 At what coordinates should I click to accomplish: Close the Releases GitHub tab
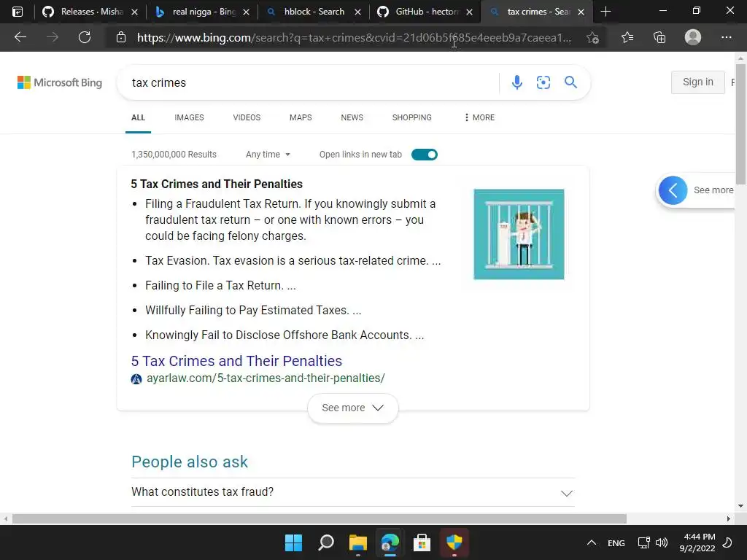[x=135, y=12]
